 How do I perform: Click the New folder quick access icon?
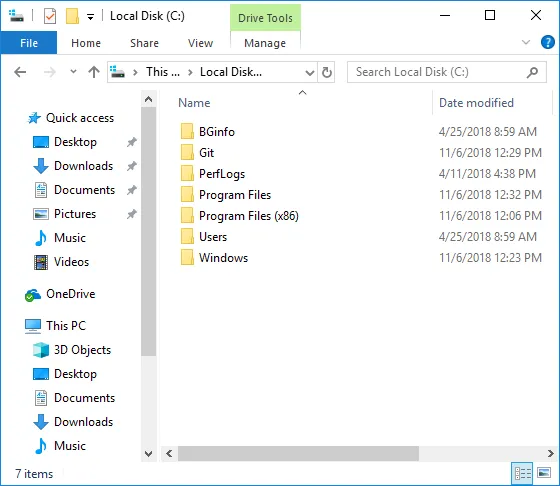pos(72,16)
